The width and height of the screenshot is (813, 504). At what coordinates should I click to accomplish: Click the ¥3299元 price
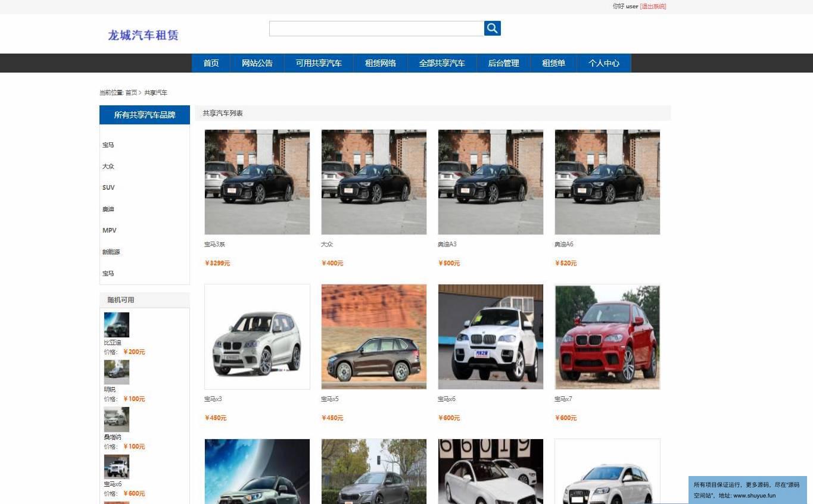(x=217, y=263)
